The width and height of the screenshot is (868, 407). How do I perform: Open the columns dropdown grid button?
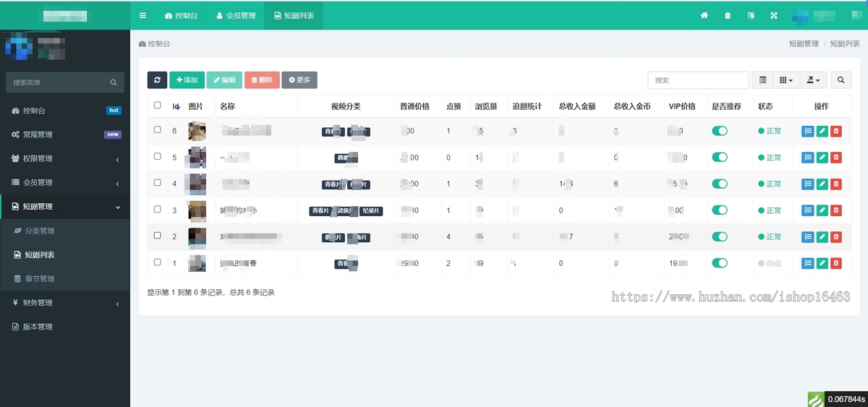tap(786, 80)
